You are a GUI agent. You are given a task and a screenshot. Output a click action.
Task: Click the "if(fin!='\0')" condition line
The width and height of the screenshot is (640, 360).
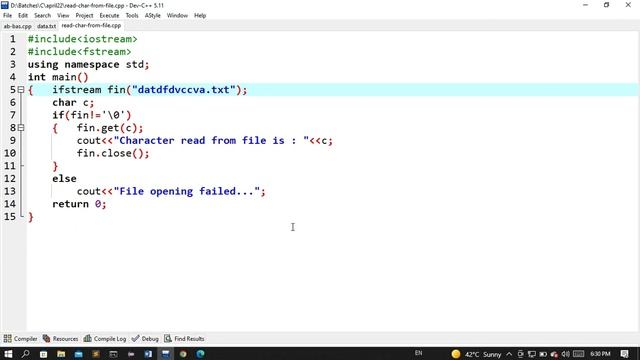tap(92, 115)
